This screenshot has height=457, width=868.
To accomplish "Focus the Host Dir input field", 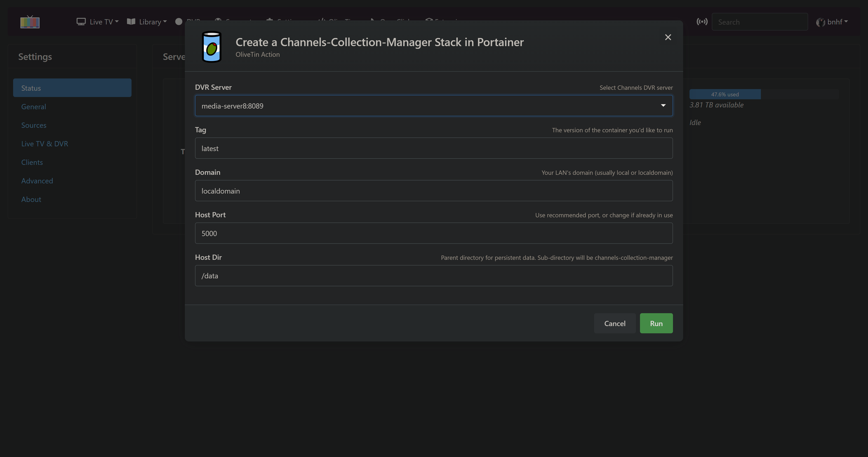I will [x=434, y=276].
